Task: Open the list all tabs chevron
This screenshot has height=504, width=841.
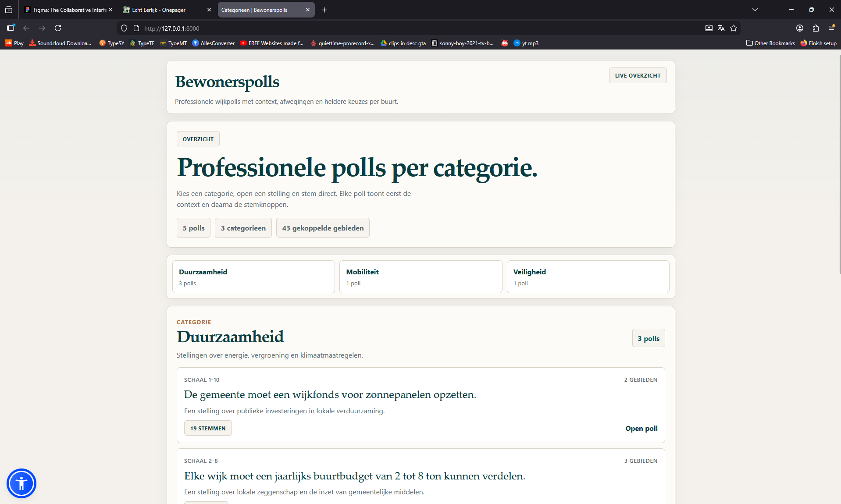Action: 755,9
